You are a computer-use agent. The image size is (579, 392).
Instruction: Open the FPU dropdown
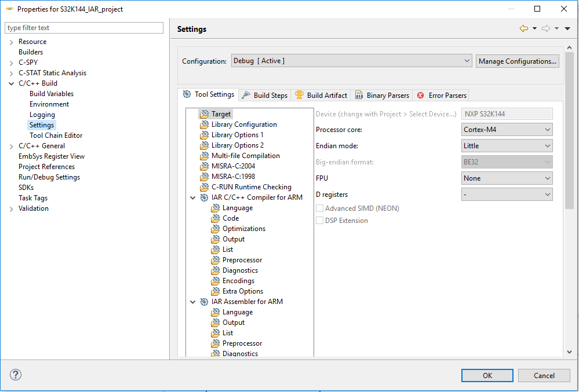click(x=507, y=178)
